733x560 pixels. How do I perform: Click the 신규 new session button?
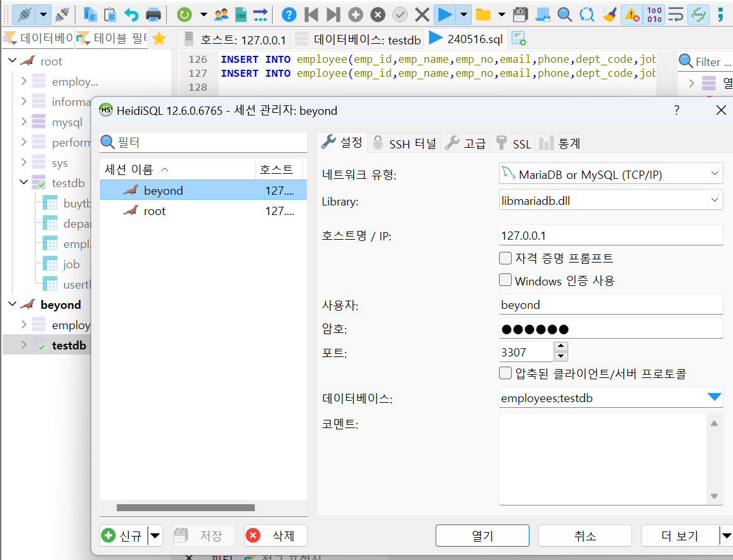pos(124,535)
